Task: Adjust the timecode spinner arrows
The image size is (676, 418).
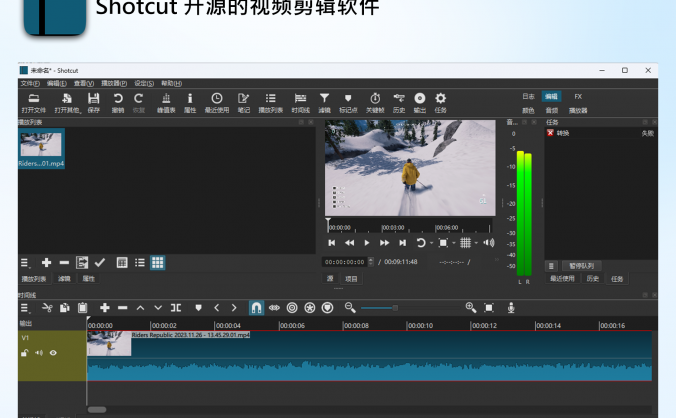Action: (x=372, y=262)
